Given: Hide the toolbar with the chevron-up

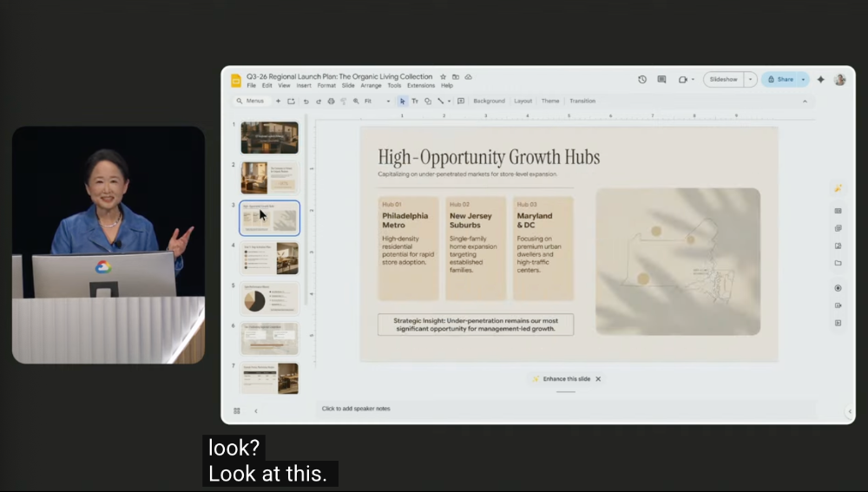Looking at the screenshot, I should click(x=804, y=102).
